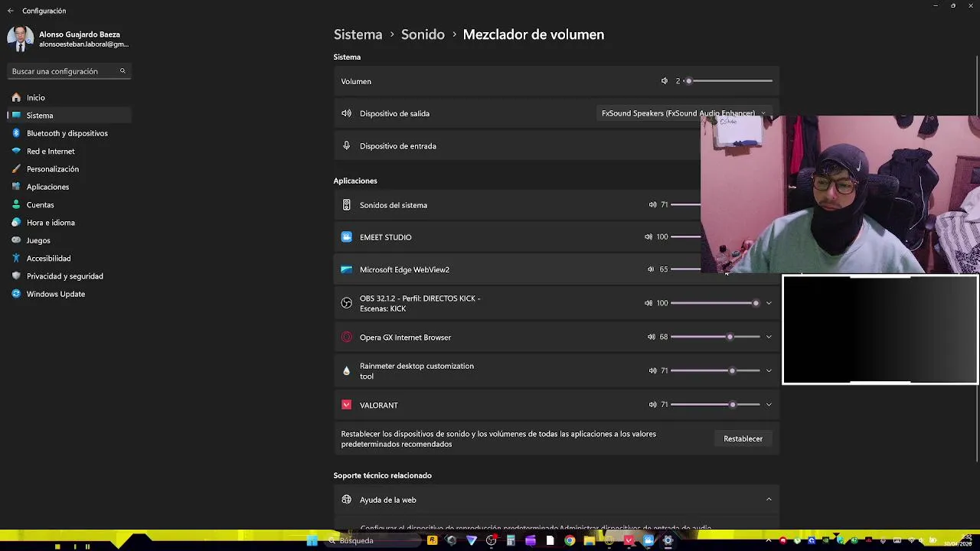This screenshot has width=980, height=551.
Task: Click the magnifier icon in settings search
Action: click(122, 71)
